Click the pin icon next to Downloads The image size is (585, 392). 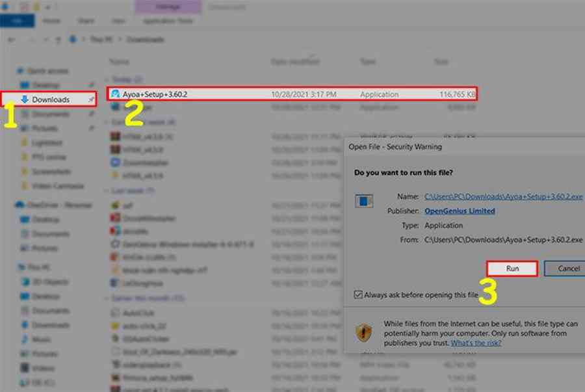coord(91,99)
